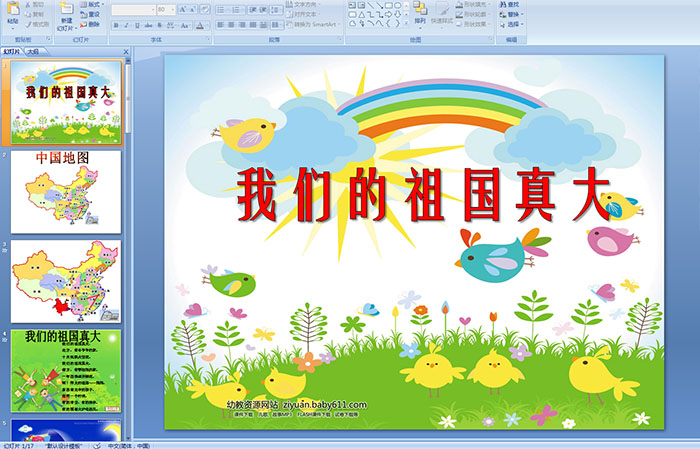Click the Quick Styles (快速样式) icon
This screenshot has width=700, height=449.
(442, 9)
